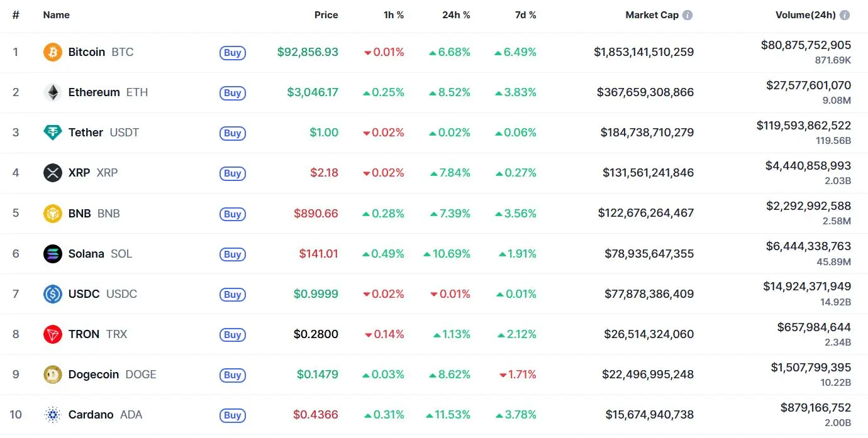Image resolution: width=868 pixels, height=438 pixels.
Task: Open the Ethereum name link
Action: 94,92
